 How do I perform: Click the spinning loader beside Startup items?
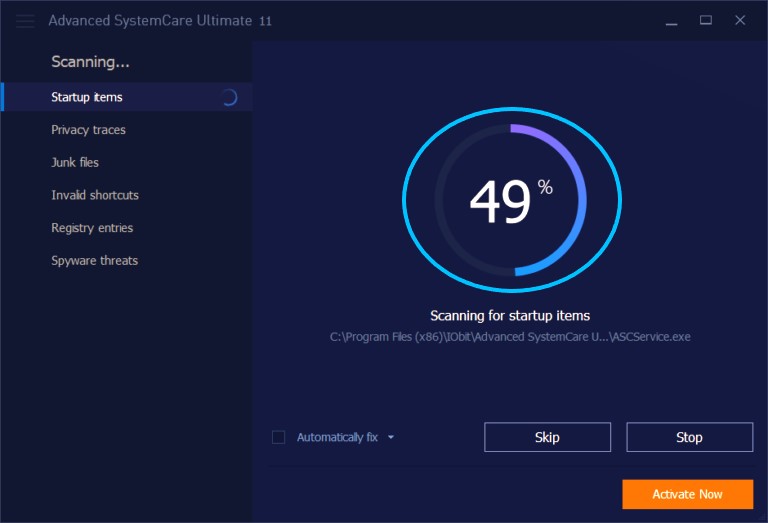pyautogui.click(x=229, y=97)
